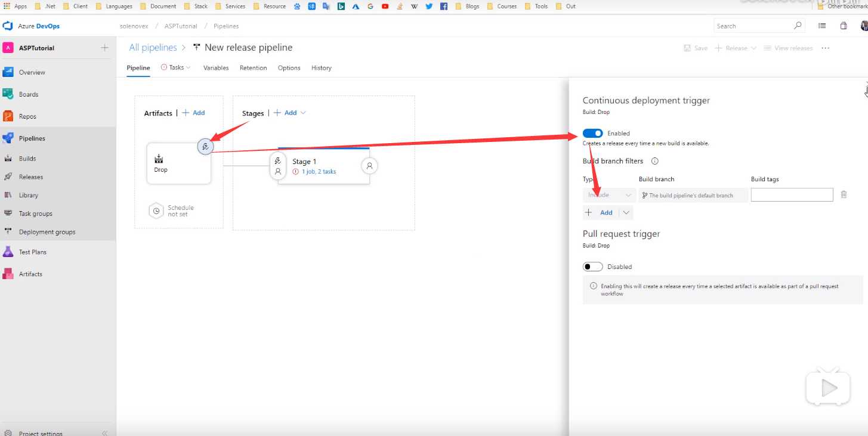The width and height of the screenshot is (868, 436).
Task: Click the search magnifier icon
Action: coord(798,26)
